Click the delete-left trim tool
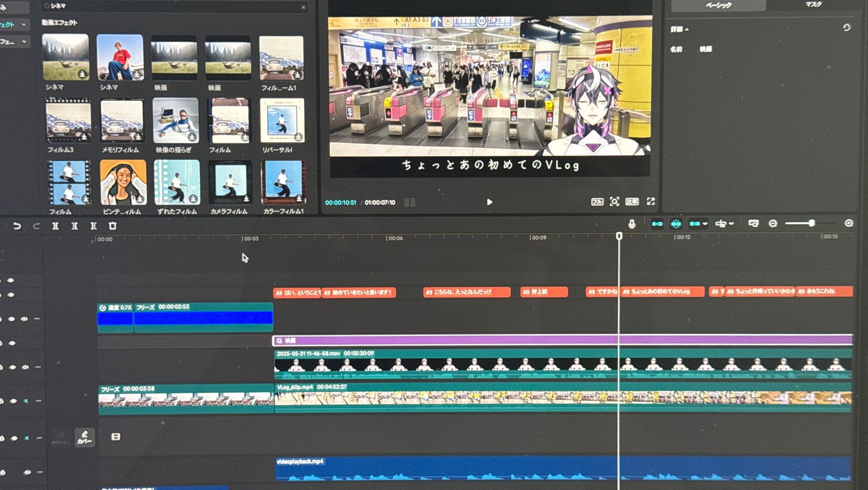 coord(74,226)
